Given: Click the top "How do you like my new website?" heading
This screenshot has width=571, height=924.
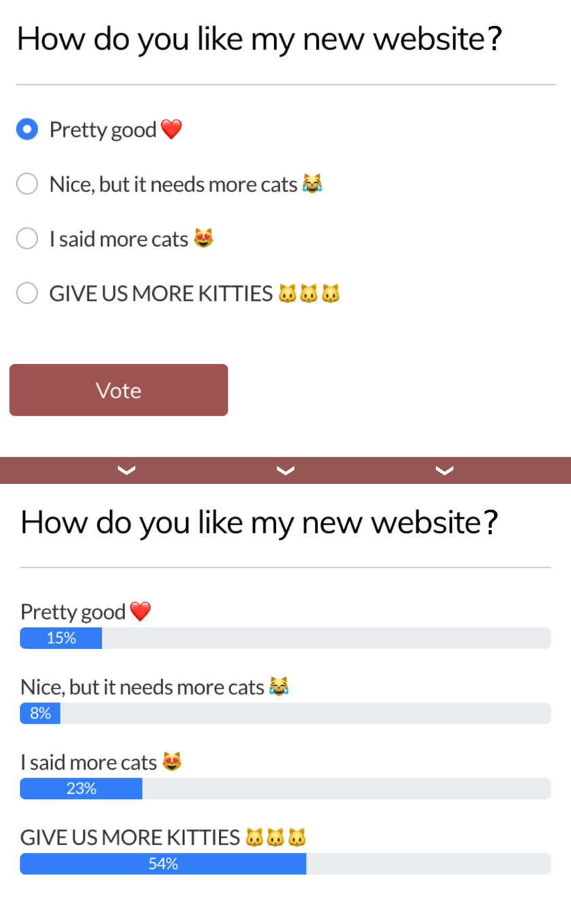Looking at the screenshot, I should point(258,39).
